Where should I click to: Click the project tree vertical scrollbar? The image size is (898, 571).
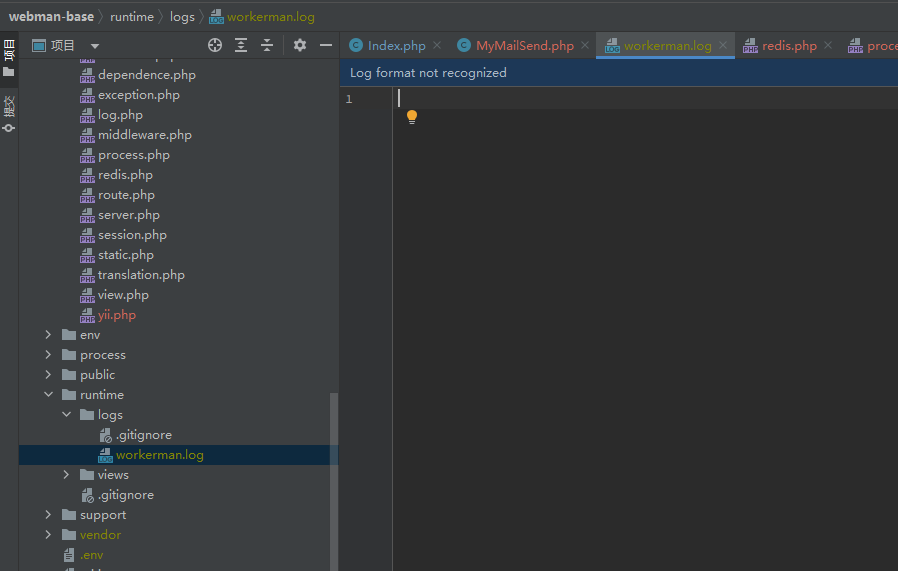pyautogui.click(x=334, y=481)
